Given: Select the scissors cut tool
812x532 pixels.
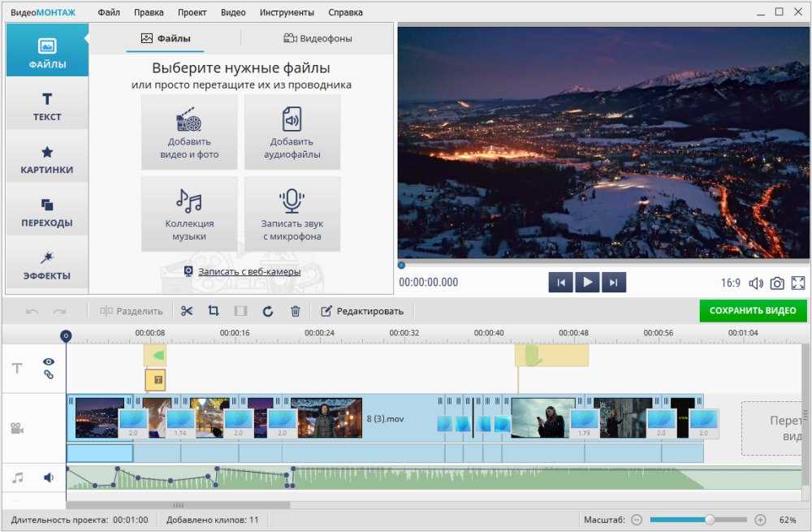Looking at the screenshot, I should [x=187, y=311].
